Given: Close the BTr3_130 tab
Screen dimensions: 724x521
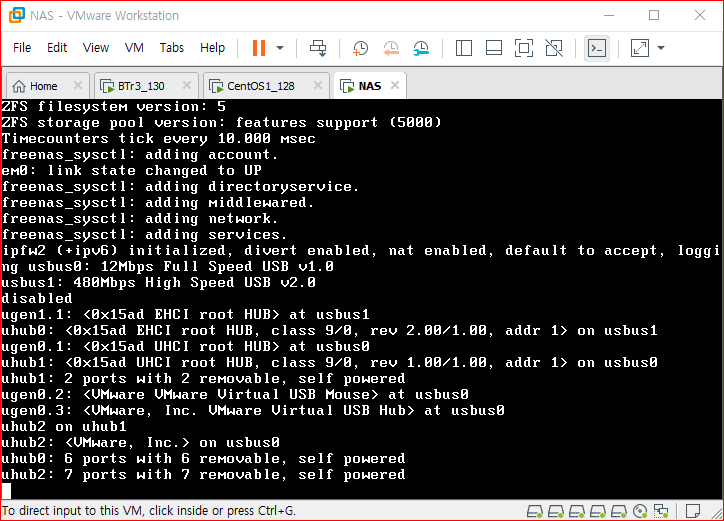Looking at the screenshot, I should [x=187, y=85].
